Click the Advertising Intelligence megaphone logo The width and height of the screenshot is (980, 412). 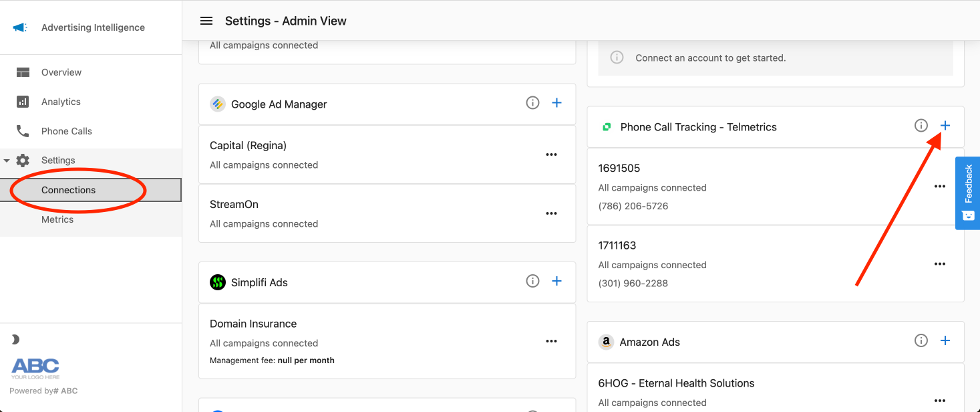point(20,27)
